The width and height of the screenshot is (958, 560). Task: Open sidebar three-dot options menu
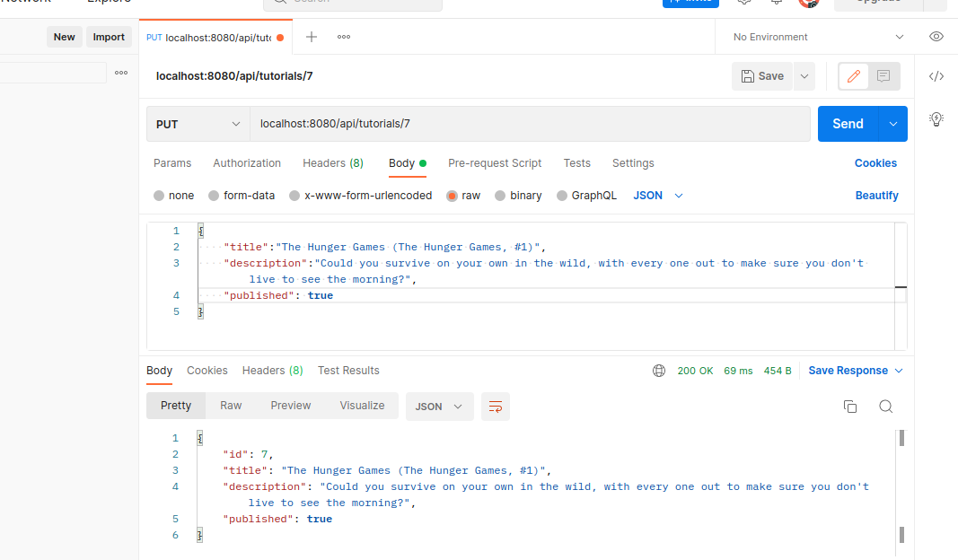(121, 73)
